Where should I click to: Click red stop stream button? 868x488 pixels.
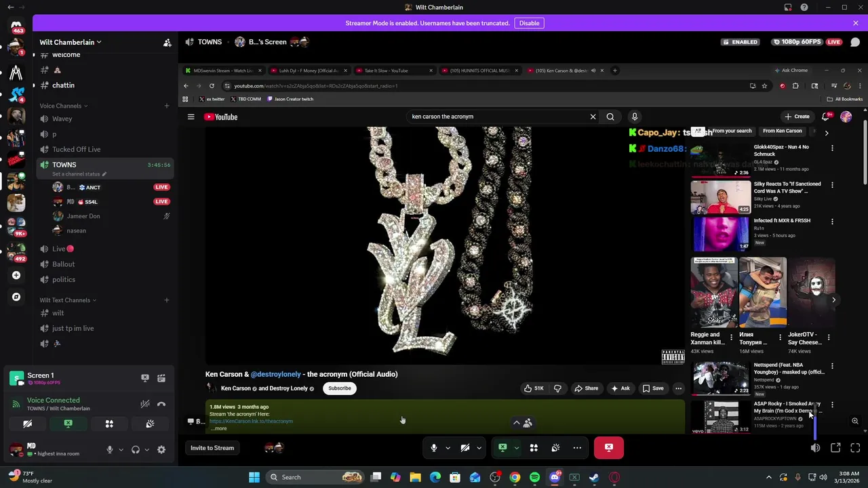(609, 448)
